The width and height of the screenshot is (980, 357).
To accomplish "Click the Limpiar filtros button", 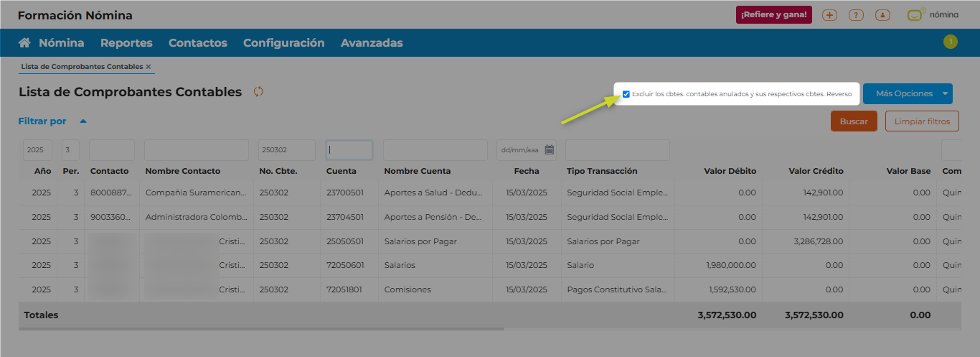I will click(x=922, y=121).
